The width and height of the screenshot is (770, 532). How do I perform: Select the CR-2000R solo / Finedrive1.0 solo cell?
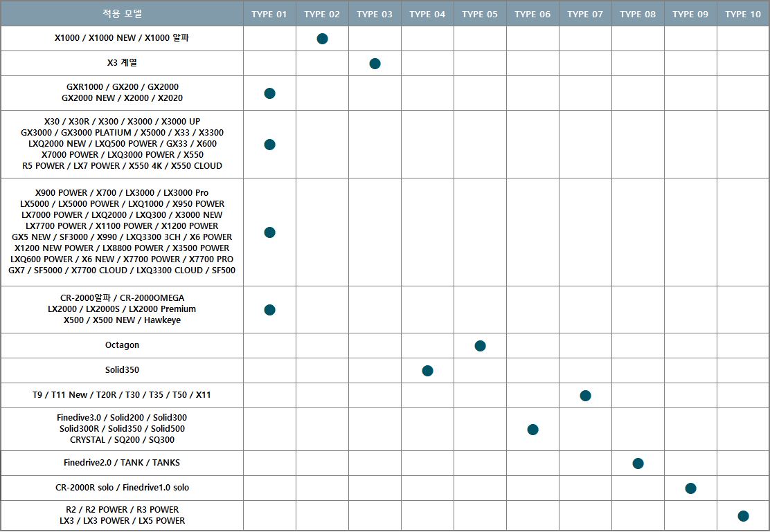click(x=123, y=488)
